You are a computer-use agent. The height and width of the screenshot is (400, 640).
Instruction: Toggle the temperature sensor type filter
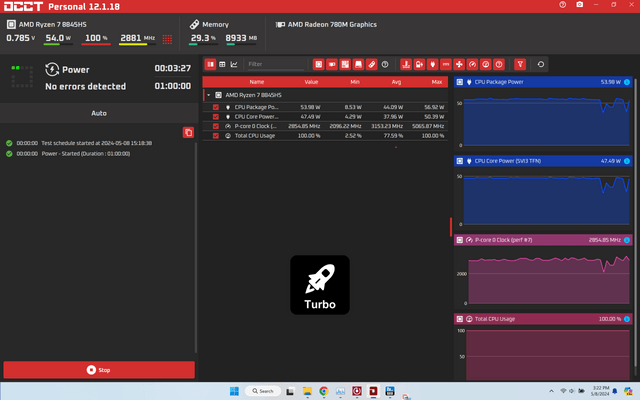(x=406, y=64)
